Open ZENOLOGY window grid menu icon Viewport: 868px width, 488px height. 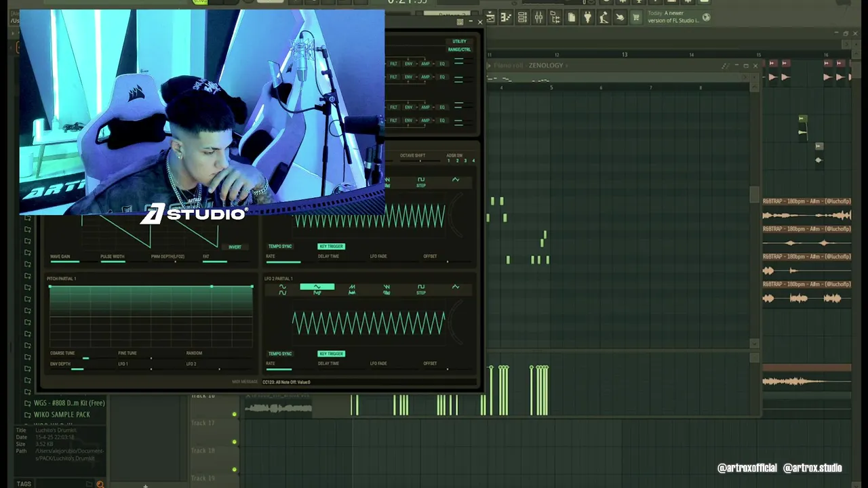pyautogui.click(x=460, y=22)
